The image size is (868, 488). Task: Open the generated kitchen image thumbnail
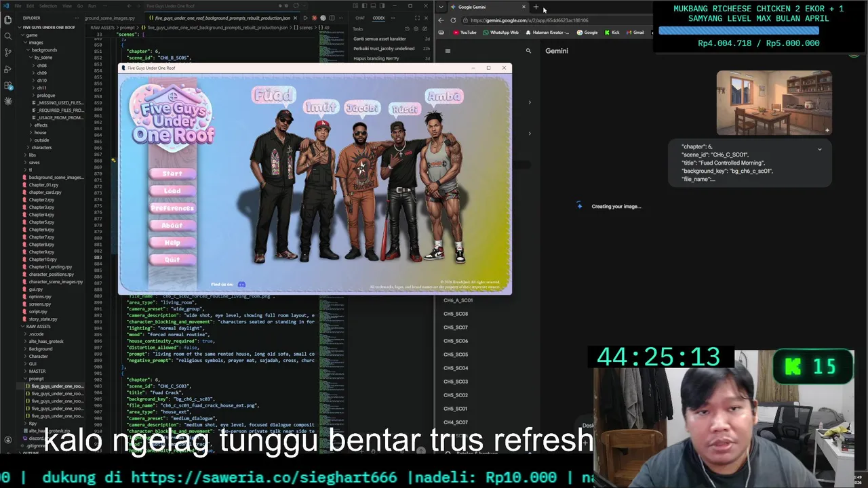[x=774, y=103]
